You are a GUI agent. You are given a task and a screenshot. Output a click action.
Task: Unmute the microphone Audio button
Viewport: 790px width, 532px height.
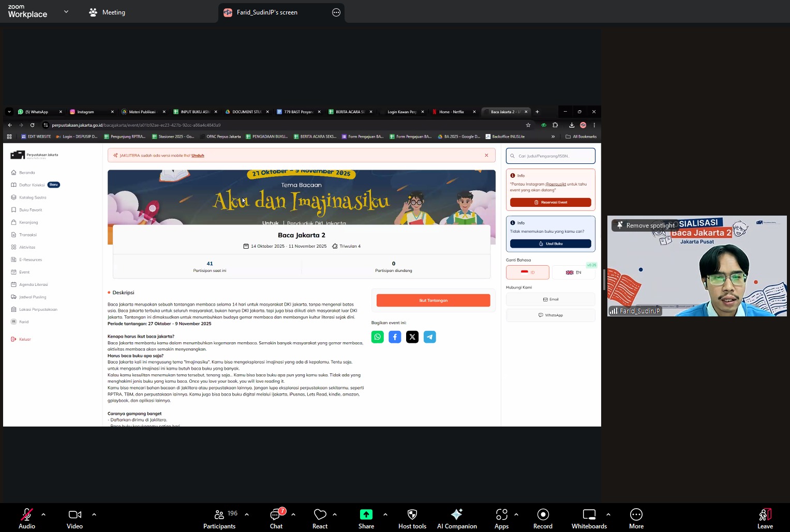click(x=27, y=519)
